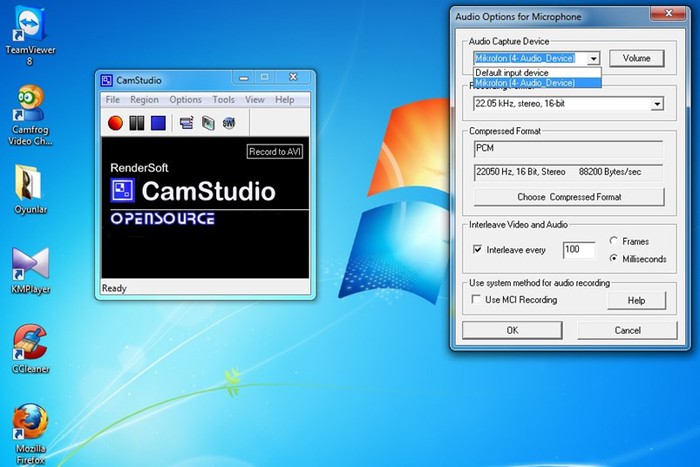Open the Recording Format dropdown
Screen dimensions: 700x467
tap(657, 104)
